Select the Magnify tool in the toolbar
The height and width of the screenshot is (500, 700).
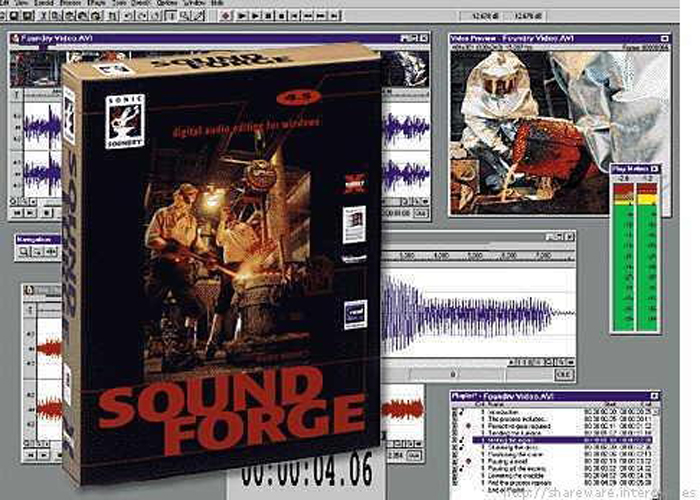click(x=185, y=16)
